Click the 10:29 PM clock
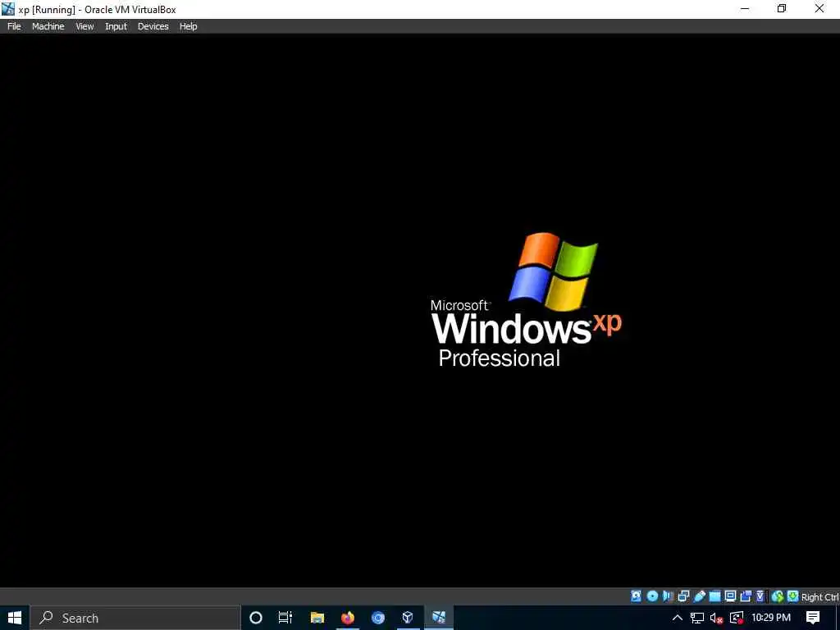This screenshot has height=630, width=840. (771, 618)
